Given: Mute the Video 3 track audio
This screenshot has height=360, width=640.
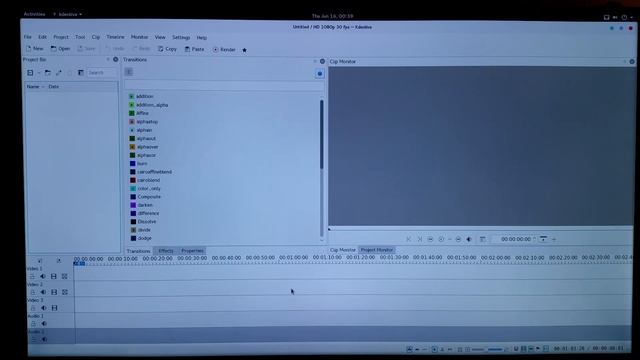Looking at the screenshot, I should click(x=44, y=308).
